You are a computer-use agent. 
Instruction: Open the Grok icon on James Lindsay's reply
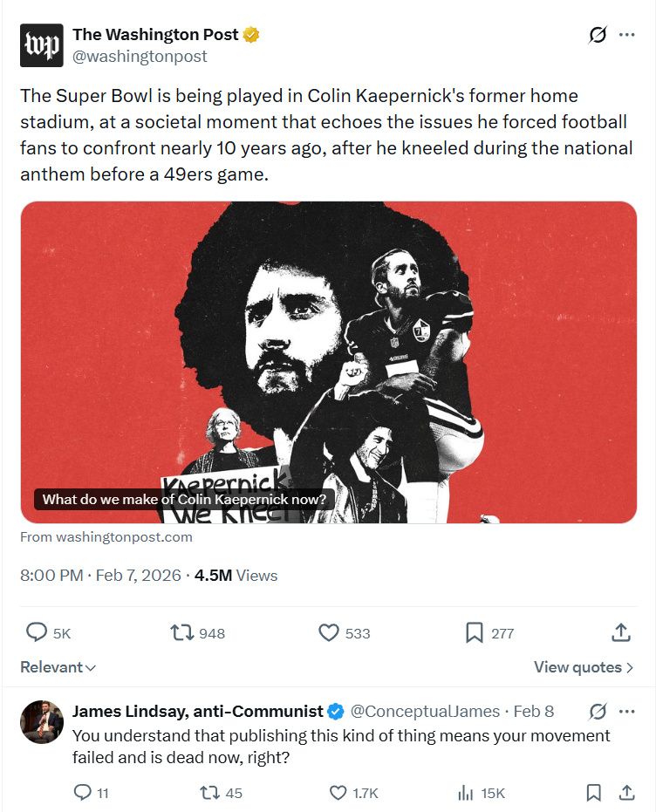[598, 712]
